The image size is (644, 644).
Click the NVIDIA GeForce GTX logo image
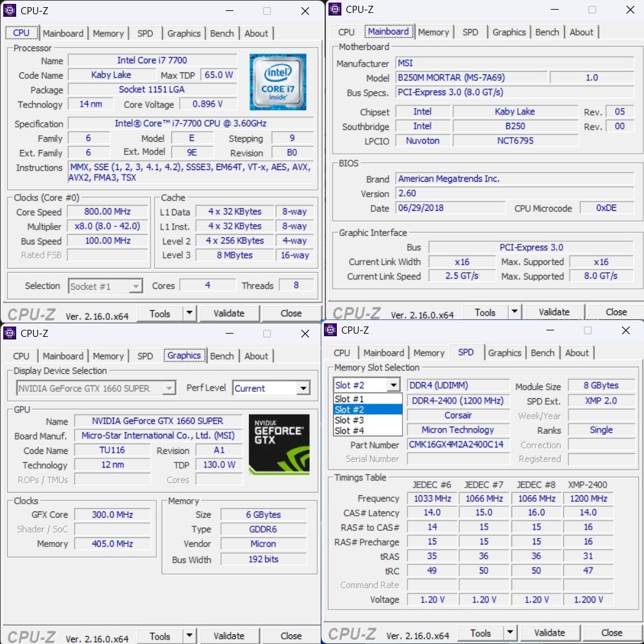[278, 444]
